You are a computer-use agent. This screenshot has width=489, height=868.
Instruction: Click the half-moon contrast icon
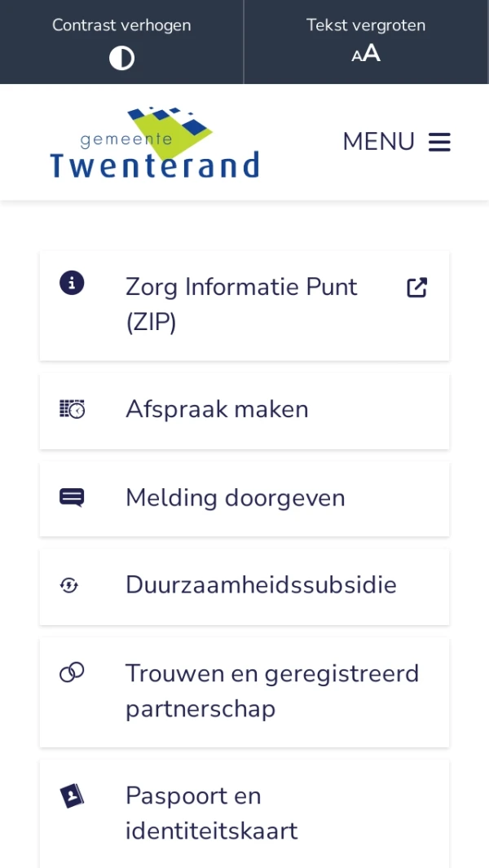pos(121,57)
